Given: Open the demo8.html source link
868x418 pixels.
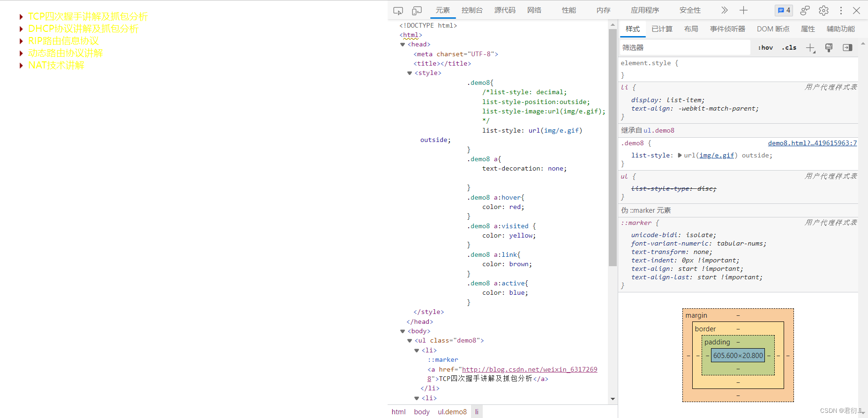Looking at the screenshot, I should [x=812, y=143].
